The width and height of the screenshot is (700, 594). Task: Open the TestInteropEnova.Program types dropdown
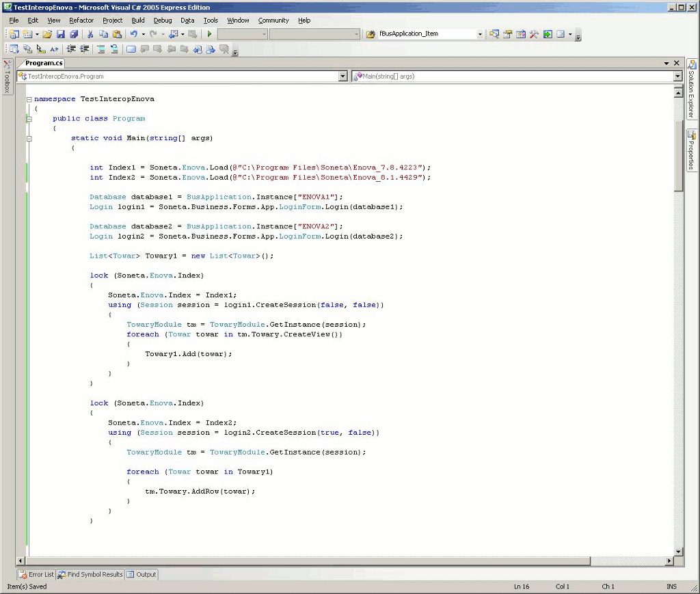[343, 77]
